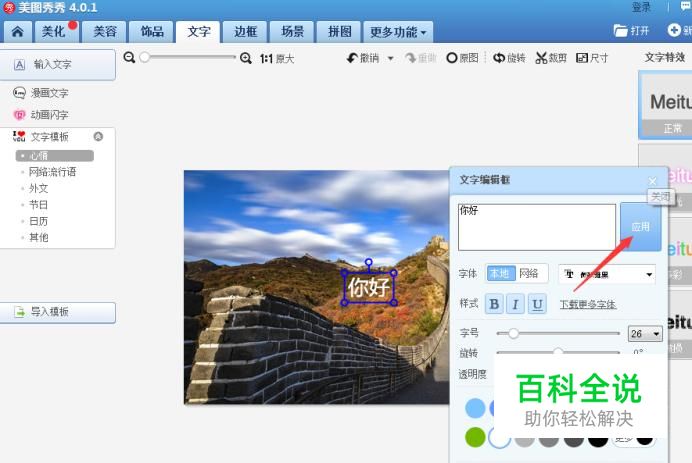Select the 网络流行语 template category
This screenshot has width=692, height=463.
click(52, 172)
